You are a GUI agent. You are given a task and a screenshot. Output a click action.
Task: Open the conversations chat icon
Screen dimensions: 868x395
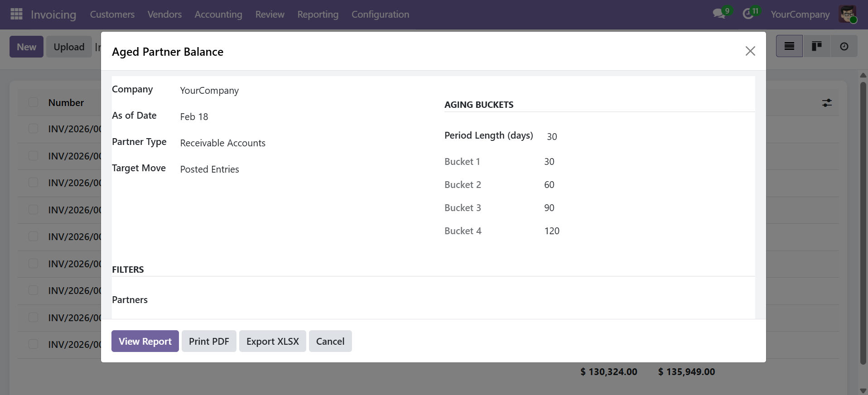[x=719, y=14]
